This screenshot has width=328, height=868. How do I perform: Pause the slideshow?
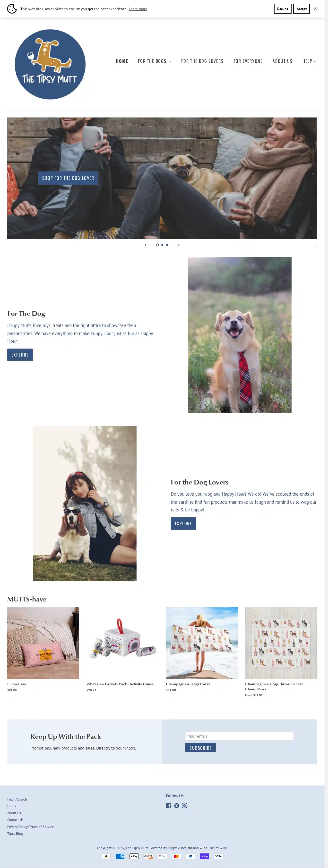click(x=315, y=245)
